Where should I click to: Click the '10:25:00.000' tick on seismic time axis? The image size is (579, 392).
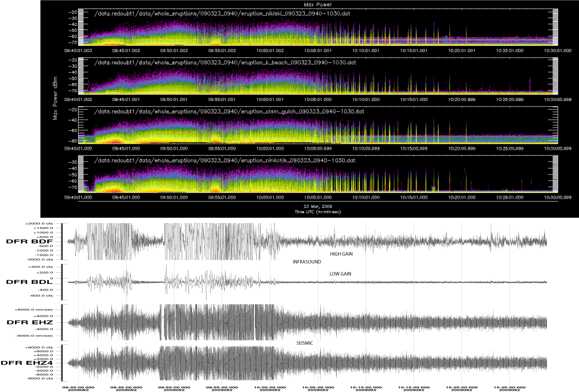click(x=509, y=388)
